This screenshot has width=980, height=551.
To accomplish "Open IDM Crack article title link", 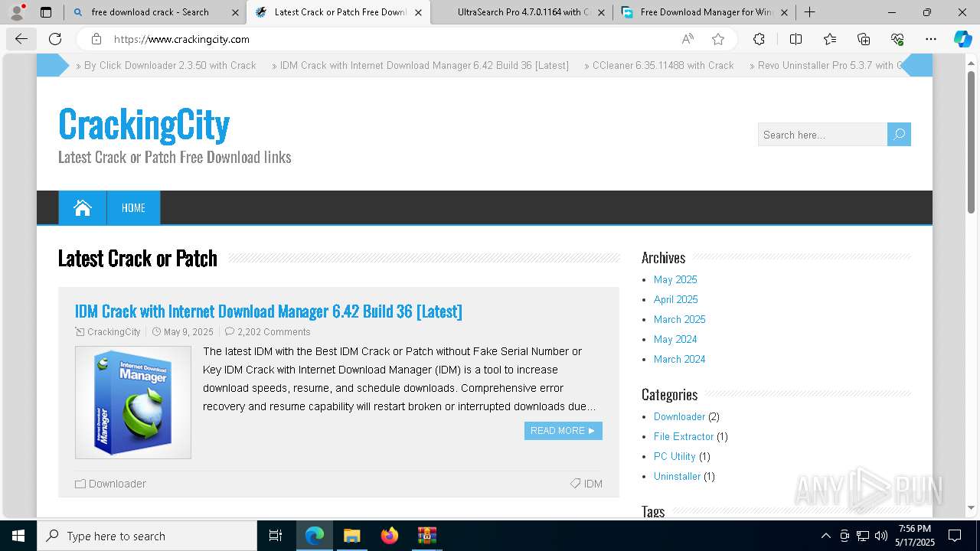I will [269, 311].
